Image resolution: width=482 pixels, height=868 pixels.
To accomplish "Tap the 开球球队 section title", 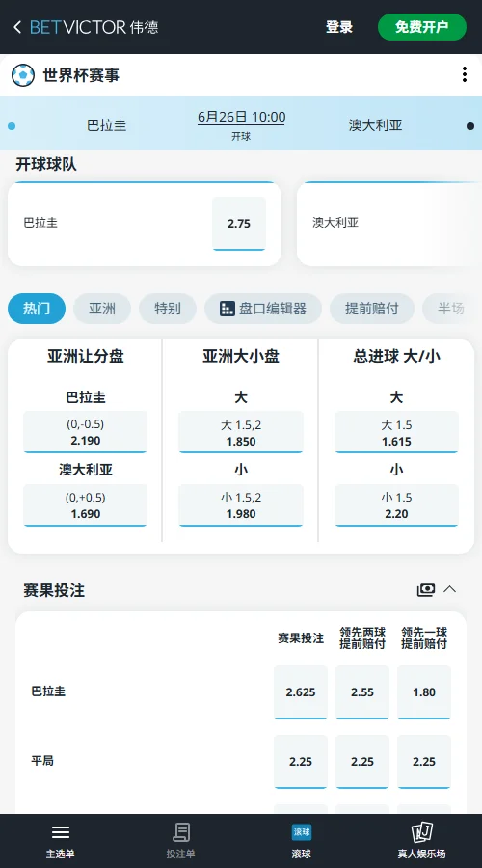I will [x=46, y=164].
